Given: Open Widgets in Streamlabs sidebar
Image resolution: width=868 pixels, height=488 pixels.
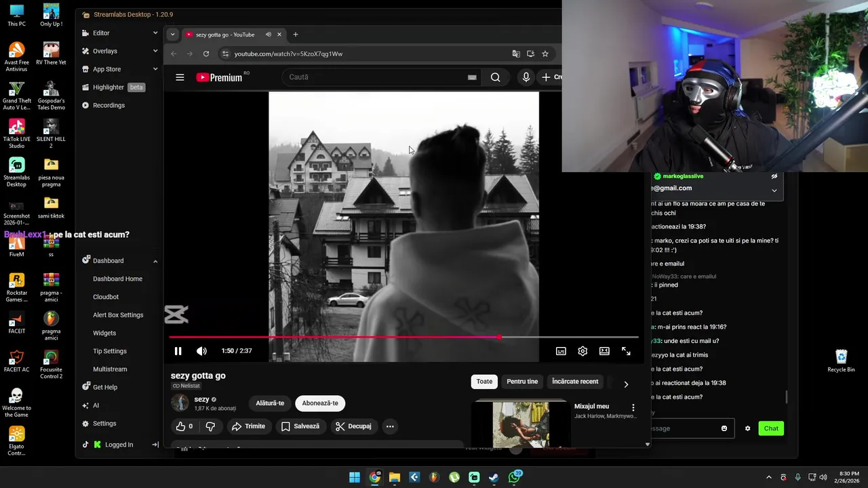Looking at the screenshot, I should [104, 333].
